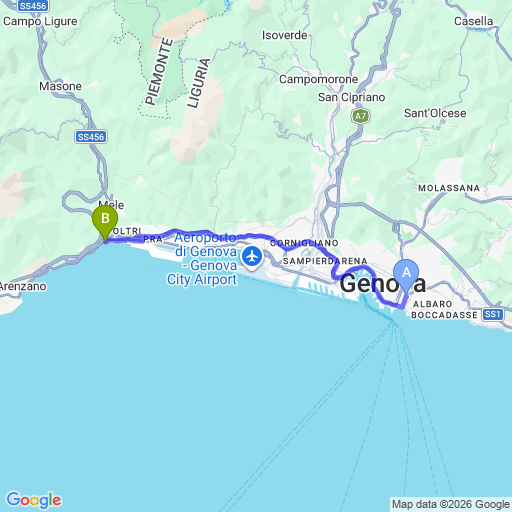Viewport: 512px width, 512px height.
Task: Click the Casella town label
Action: [473, 21]
